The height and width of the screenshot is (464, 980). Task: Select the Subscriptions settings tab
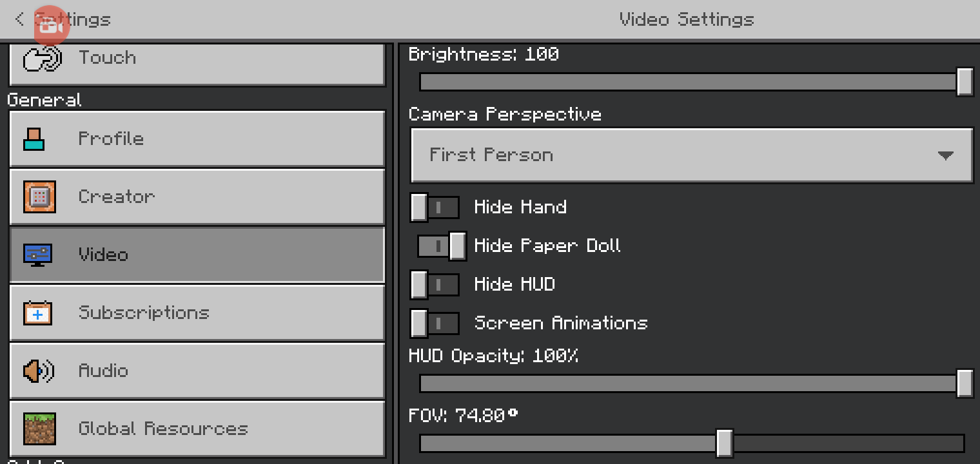point(197,313)
